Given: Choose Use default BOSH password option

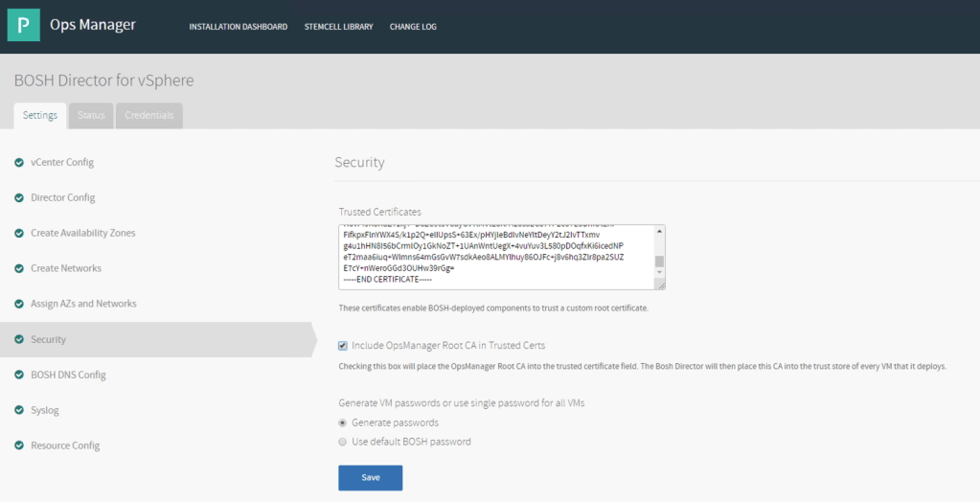Looking at the screenshot, I should pyautogui.click(x=343, y=442).
